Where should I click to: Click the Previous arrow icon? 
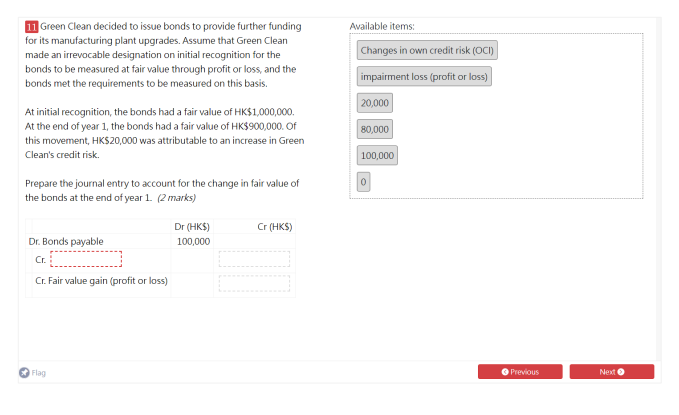click(505, 372)
